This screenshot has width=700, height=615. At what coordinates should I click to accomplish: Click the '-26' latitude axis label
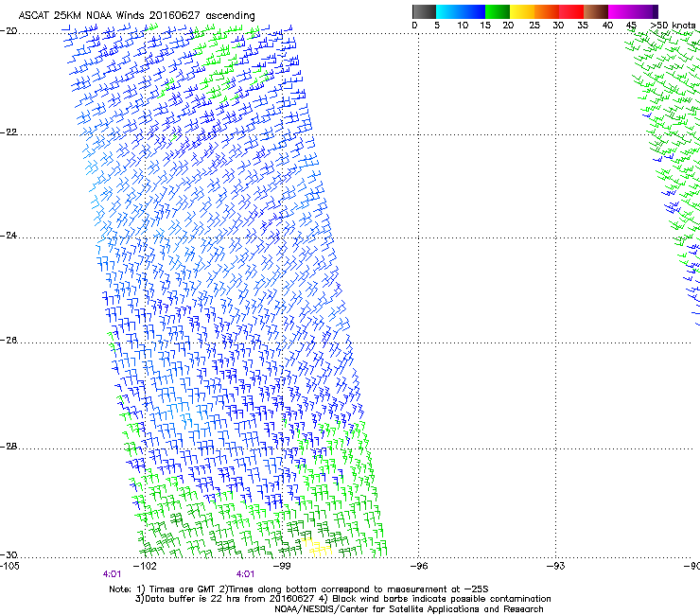(x=9, y=341)
